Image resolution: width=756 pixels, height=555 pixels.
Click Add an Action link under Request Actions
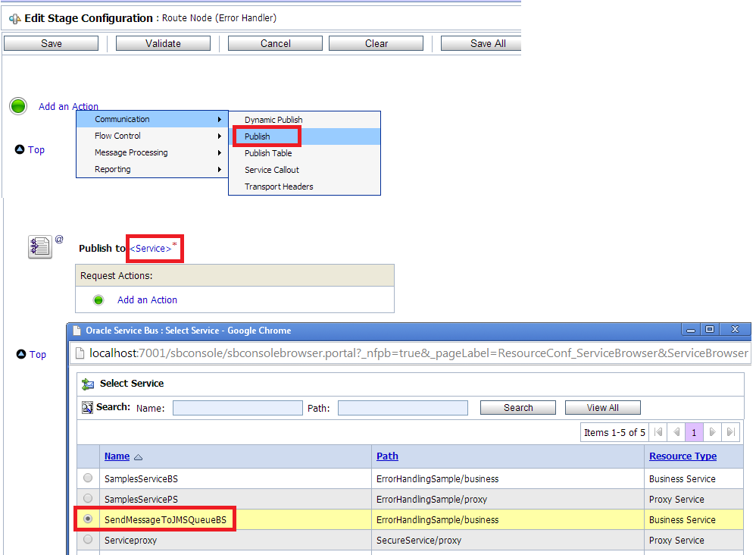tap(147, 300)
